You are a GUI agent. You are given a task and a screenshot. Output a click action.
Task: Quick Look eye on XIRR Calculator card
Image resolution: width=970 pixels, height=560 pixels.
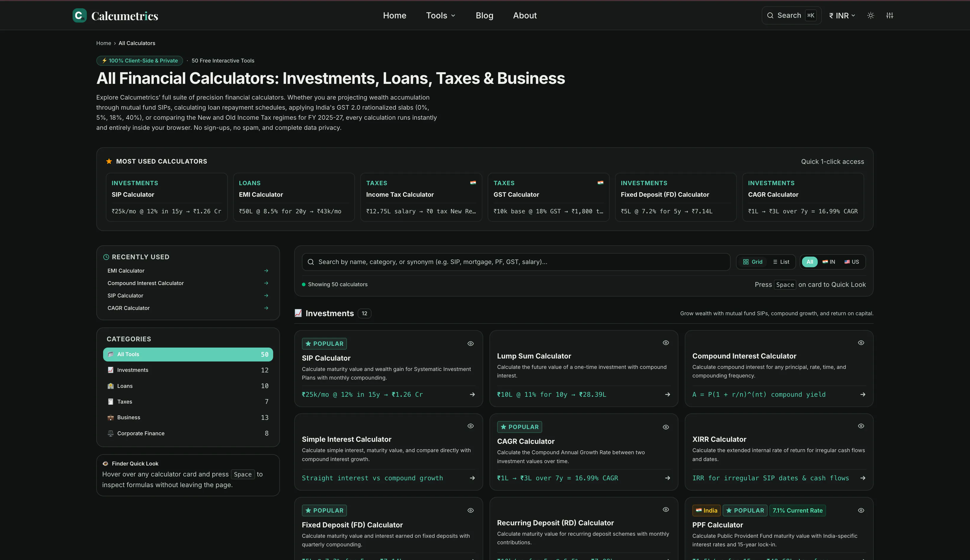coord(861,426)
